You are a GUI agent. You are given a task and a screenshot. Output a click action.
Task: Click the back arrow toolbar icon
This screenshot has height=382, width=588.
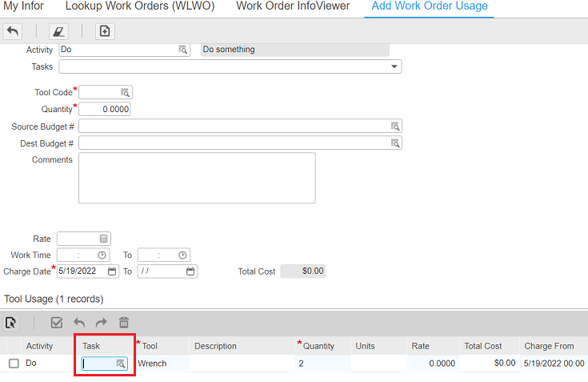(13, 31)
